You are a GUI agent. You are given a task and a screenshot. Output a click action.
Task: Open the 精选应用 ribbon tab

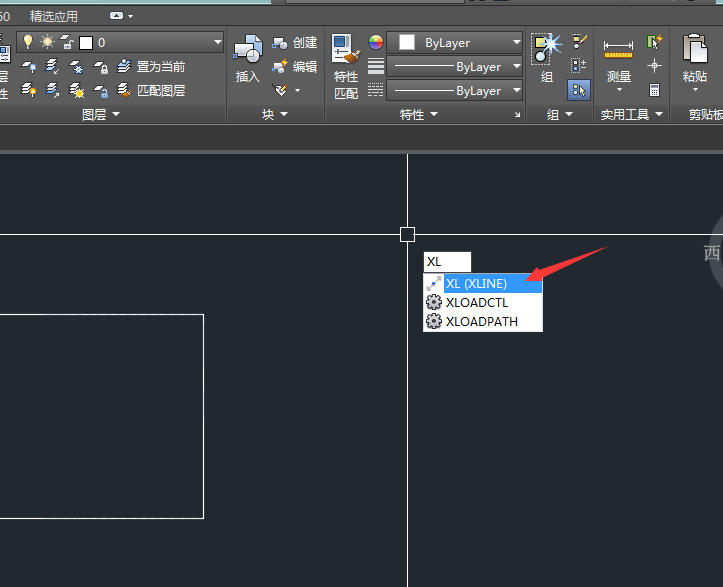pos(57,16)
